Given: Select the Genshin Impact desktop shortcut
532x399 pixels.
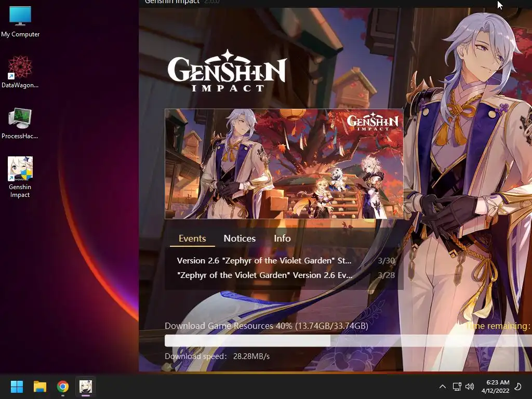Looking at the screenshot, I should [x=20, y=177].
